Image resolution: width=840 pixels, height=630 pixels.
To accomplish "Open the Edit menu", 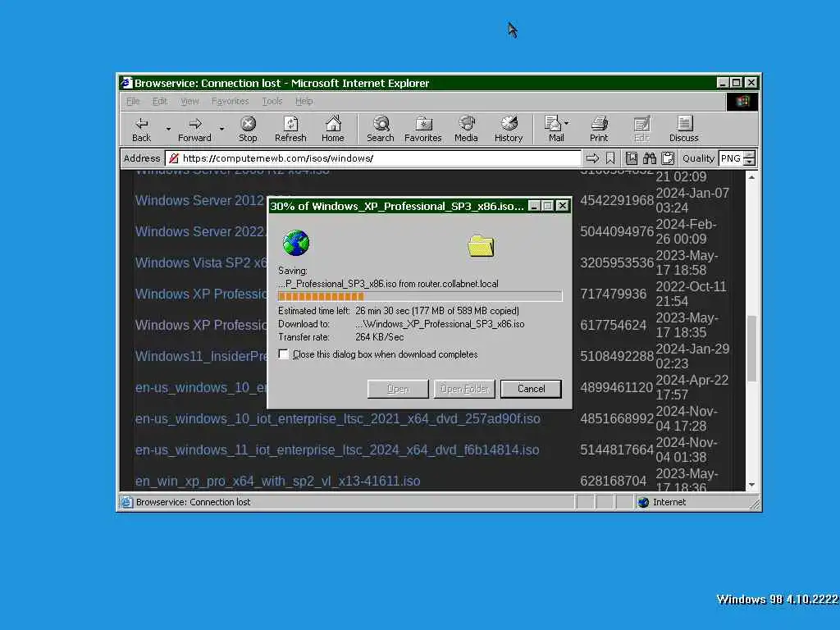I will tap(160, 101).
